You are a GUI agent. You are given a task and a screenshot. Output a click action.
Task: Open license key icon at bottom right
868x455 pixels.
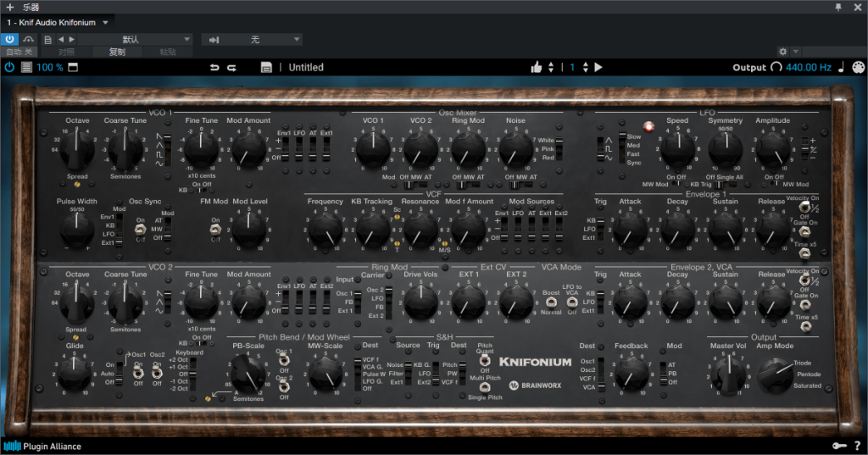[x=839, y=446]
